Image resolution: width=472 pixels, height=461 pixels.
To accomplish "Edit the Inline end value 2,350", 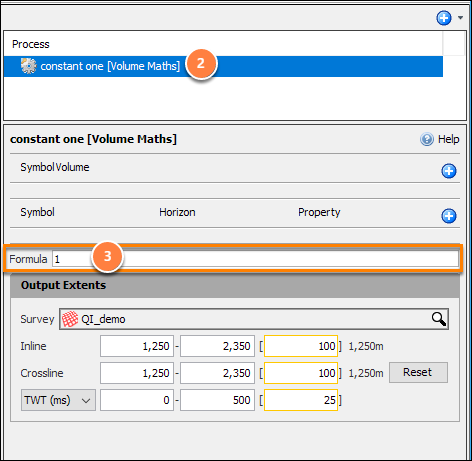I will point(217,346).
